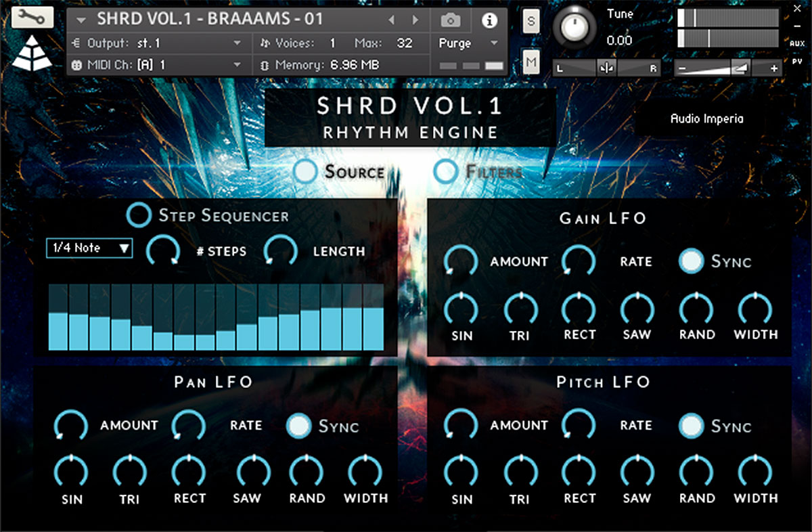Click the Gain LFO TRI knob
Image resolution: width=812 pixels, height=532 pixels.
pos(520,309)
